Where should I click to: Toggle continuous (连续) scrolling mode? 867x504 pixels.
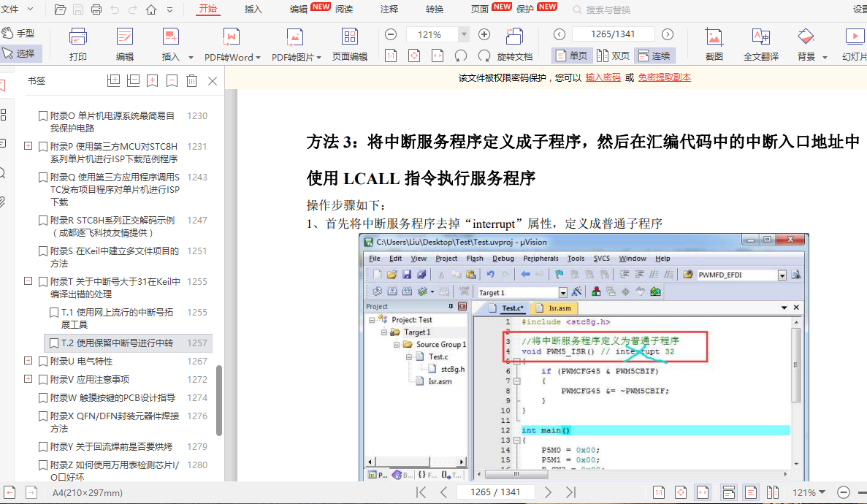654,56
